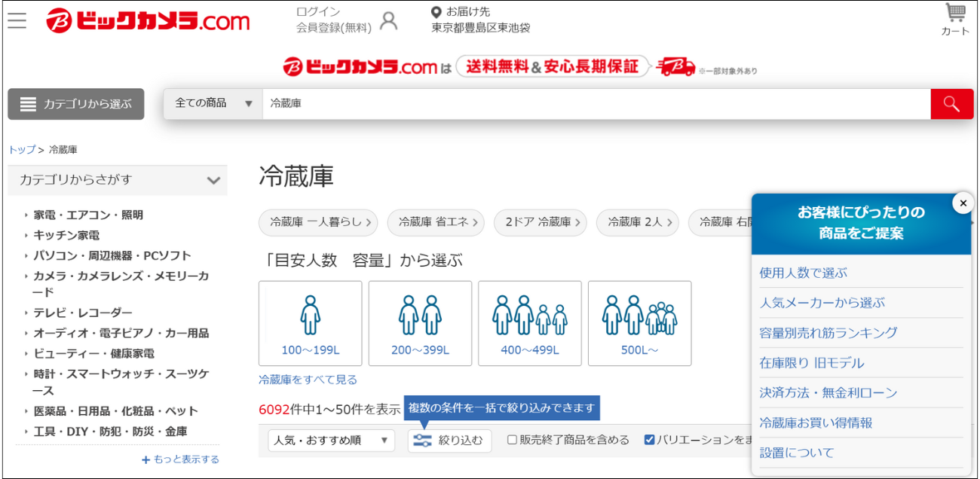The image size is (980, 479).
Task: Open the 冷蔵庫をすべて見る link
Action: pyautogui.click(x=308, y=380)
